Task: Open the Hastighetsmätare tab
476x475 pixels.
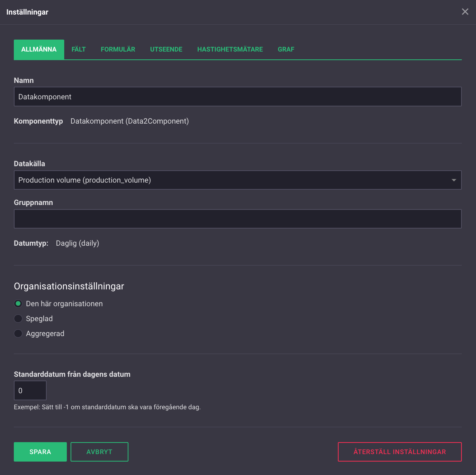Action: point(230,49)
